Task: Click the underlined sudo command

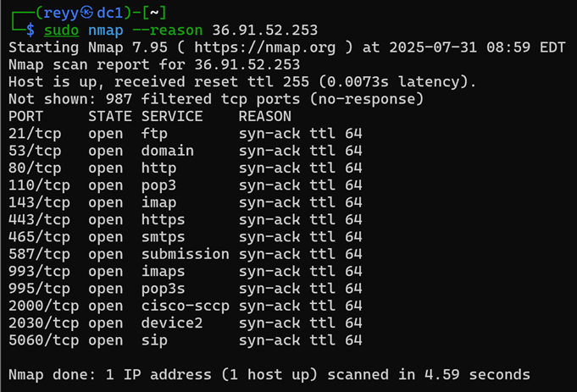Action: (x=62, y=30)
